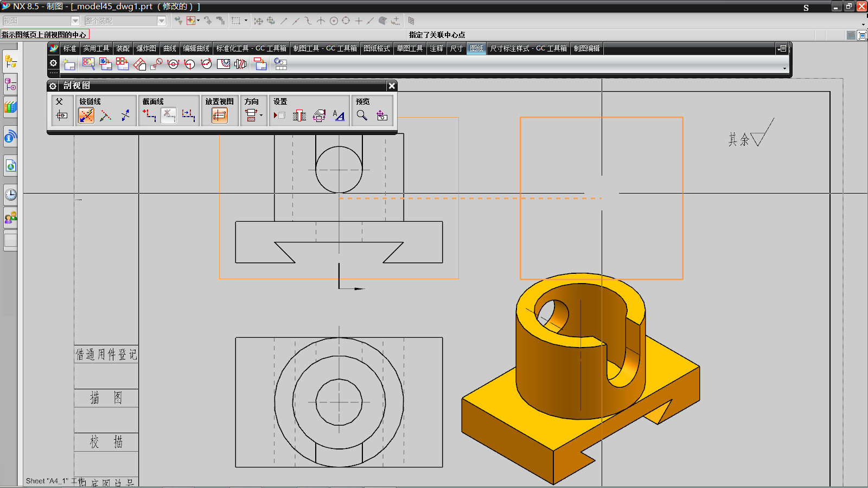Viewport: 868px width, 488px height.
Task: Click the Section View toolbar icon
Action: pyautogui.click(x=173, y=64)
